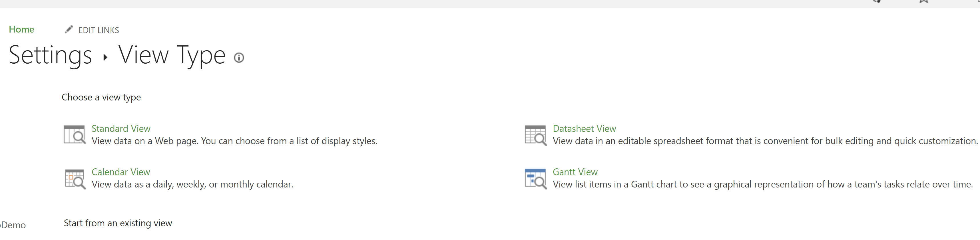Click the EDIT LINKS text

pos(99,30)
